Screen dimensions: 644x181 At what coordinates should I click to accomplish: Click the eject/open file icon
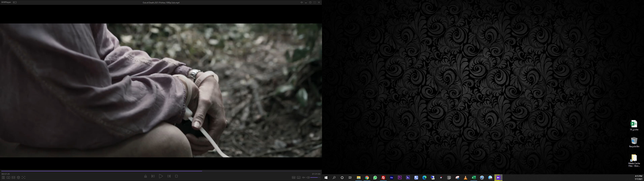pyautogui.click(x=146, y=176)
